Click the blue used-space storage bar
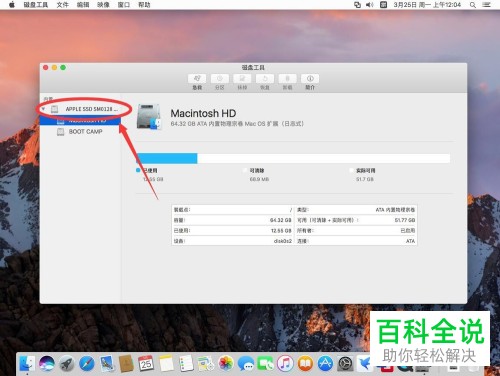 [x=167, y=158]
